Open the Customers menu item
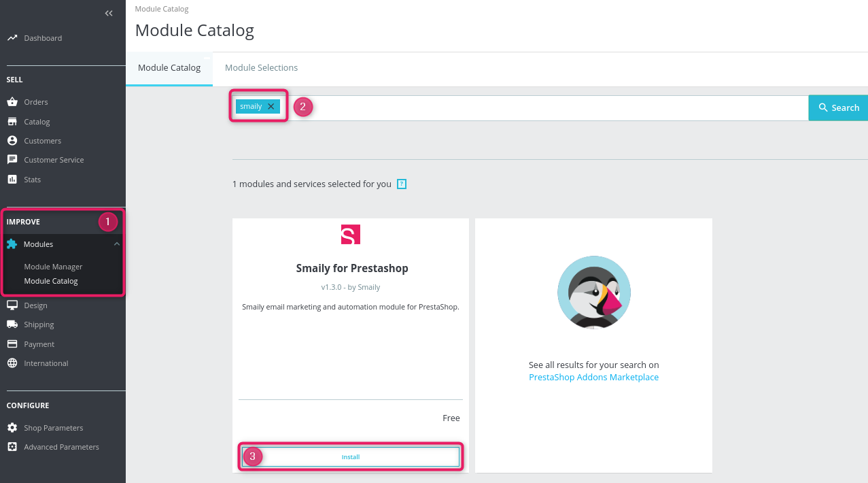The width and height of the screenshot is (868, 483). pos(43,141)
